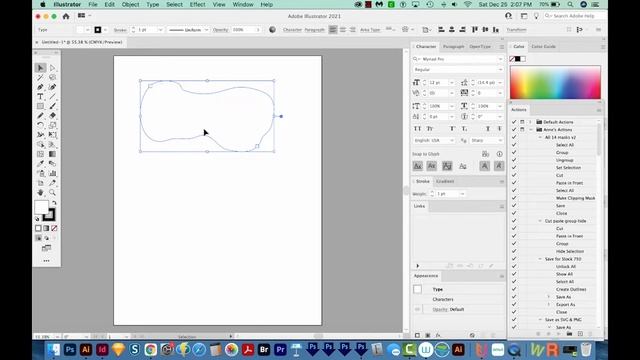Select the Eraser tool
This screenshot has width=640, height=360.
[52, 116]
